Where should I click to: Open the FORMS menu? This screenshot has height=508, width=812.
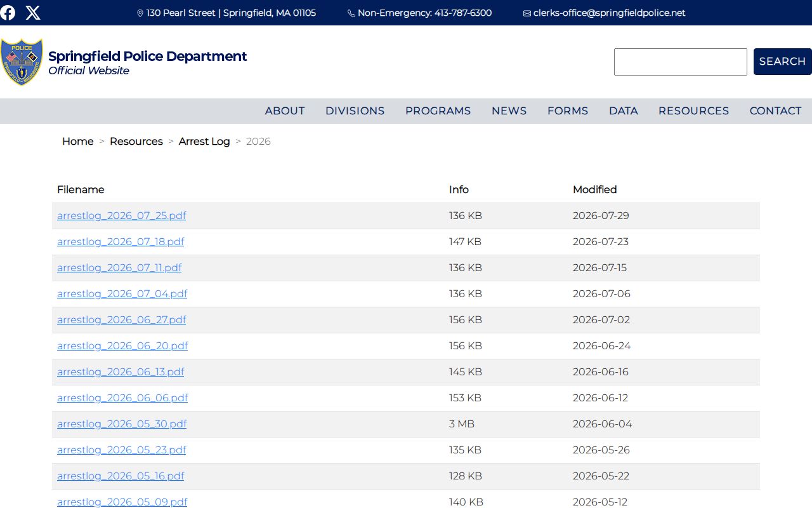coord(568,111)
